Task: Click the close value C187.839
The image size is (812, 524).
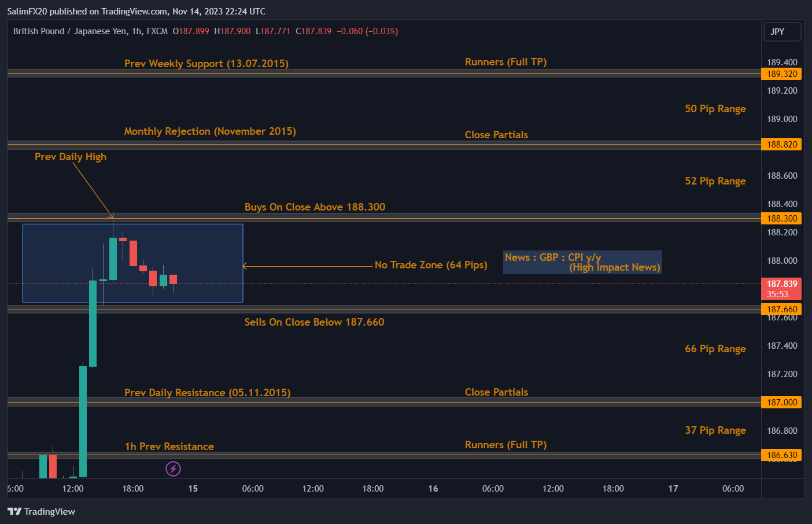Action: [313, 31]
